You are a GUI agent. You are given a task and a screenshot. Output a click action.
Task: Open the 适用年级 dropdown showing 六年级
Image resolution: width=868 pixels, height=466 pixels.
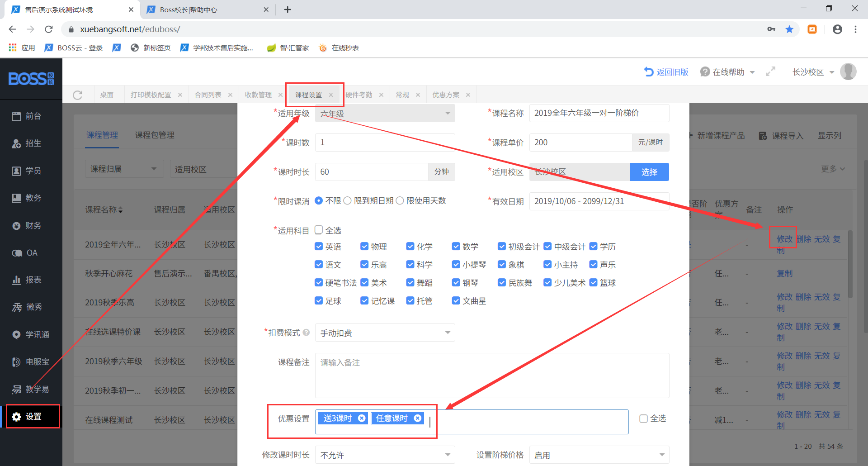click(x=385, y=113)
